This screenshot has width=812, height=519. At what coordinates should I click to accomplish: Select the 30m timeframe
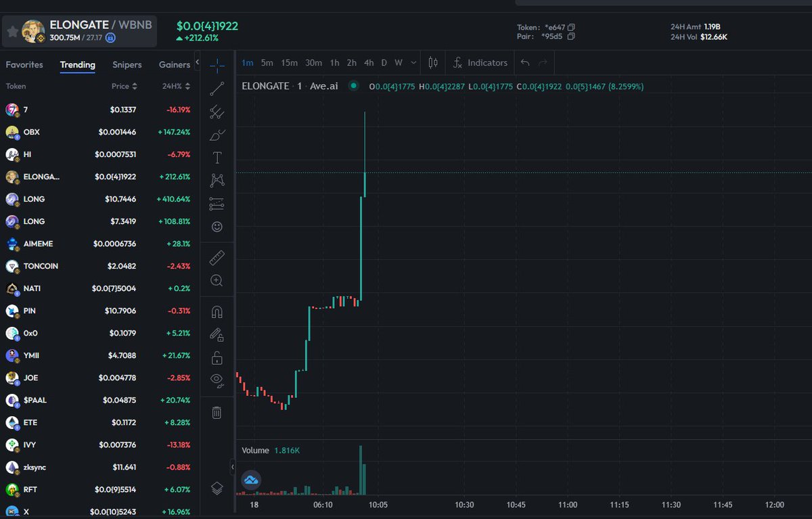(313, 63)
